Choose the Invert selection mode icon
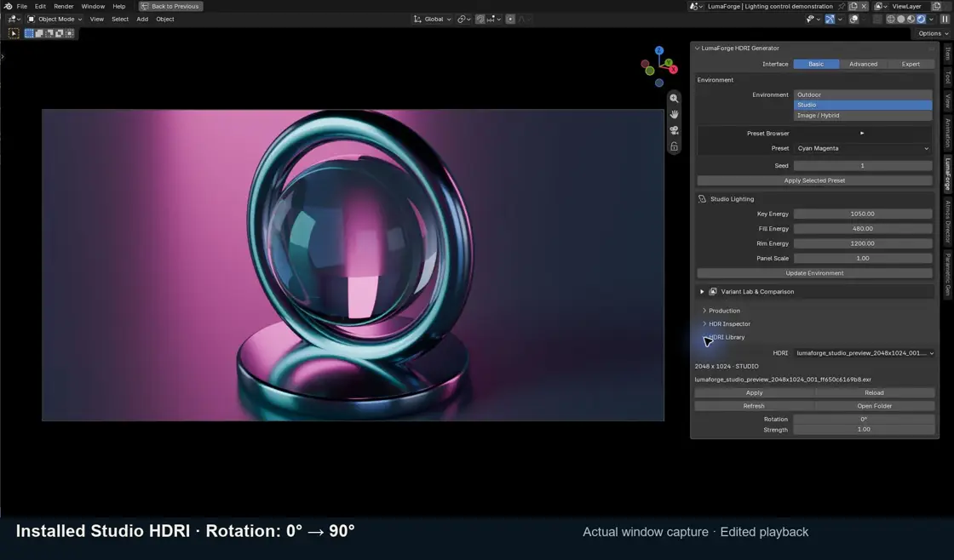Viewport: 954px width, 560px height. pos(60,33)
